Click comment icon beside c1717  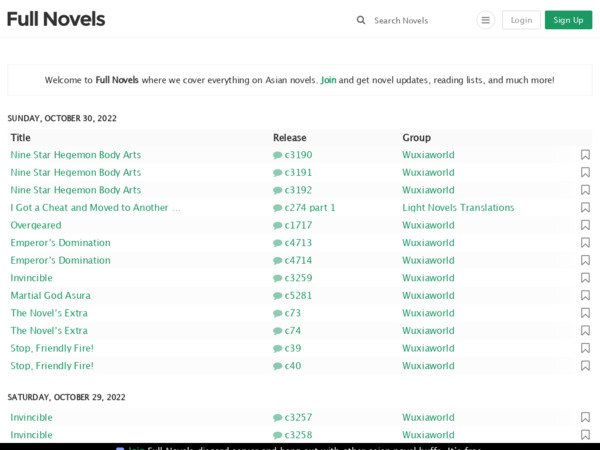(x=277, y=226)
